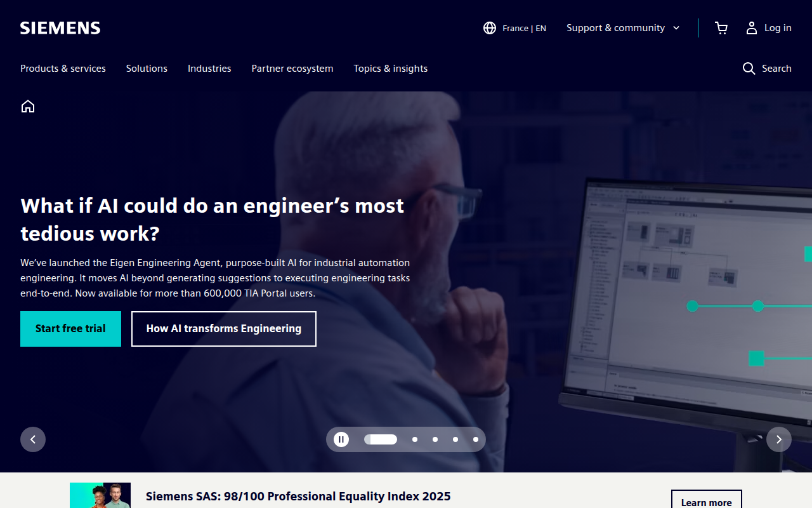Open the globe region selector icon
This screenshot has width=812, height=508.
click(x=490, y=28)
